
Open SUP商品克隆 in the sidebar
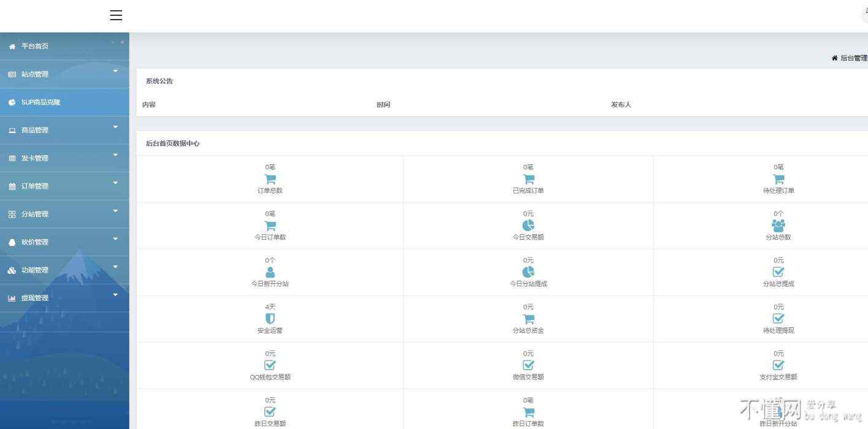[40, 102]
